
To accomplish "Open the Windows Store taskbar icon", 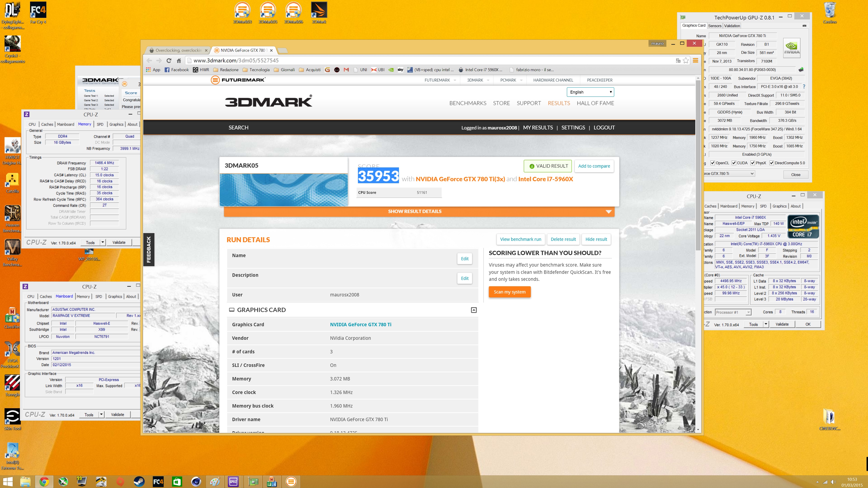I will coord(177,482).
